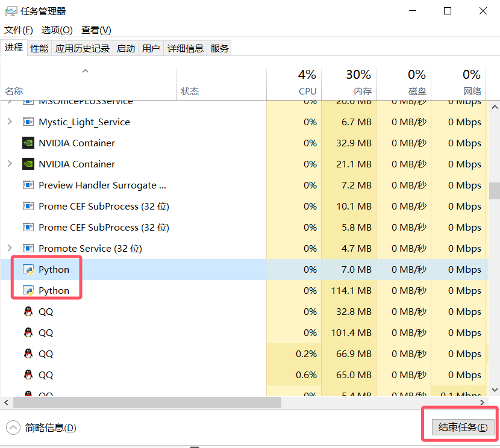Image resolution: width=500 pixels, height=448 pixels.
Task: Sort processes by the 内存 column
Action: click(349, 84)
